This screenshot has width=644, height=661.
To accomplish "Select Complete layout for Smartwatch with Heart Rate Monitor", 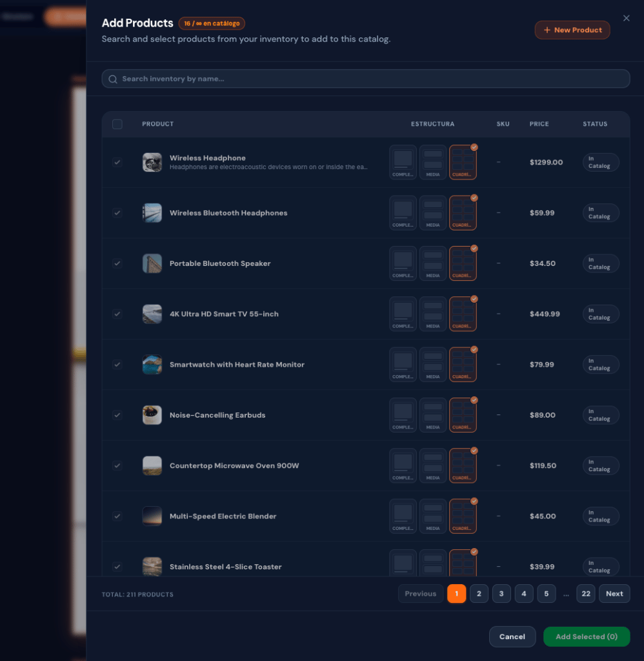I will point(403,365).
